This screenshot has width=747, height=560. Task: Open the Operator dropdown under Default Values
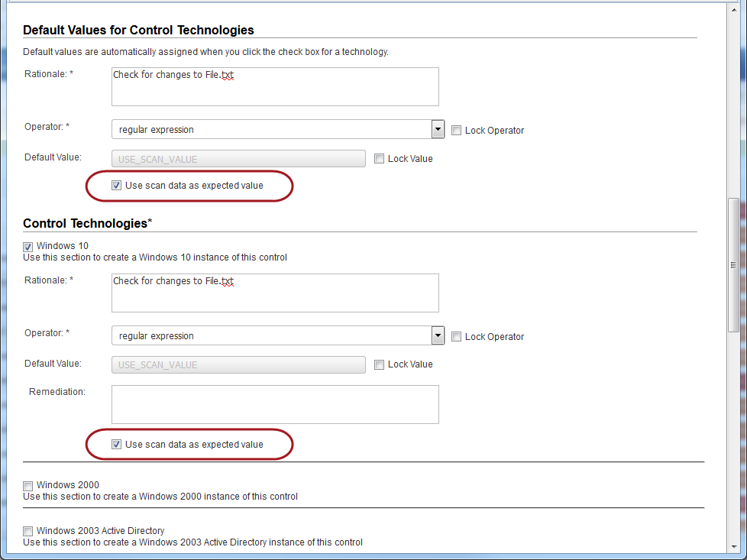tap(438, 128)
